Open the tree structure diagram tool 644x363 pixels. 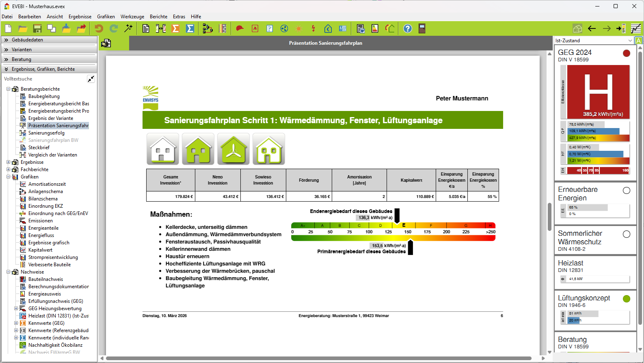pyautogui.click(x=208, y=28)
